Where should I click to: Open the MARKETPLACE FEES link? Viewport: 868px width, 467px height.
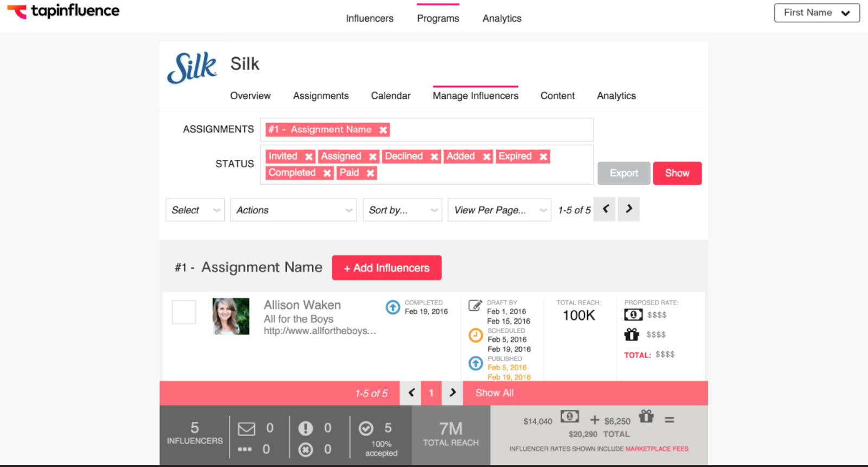(657, 449)
